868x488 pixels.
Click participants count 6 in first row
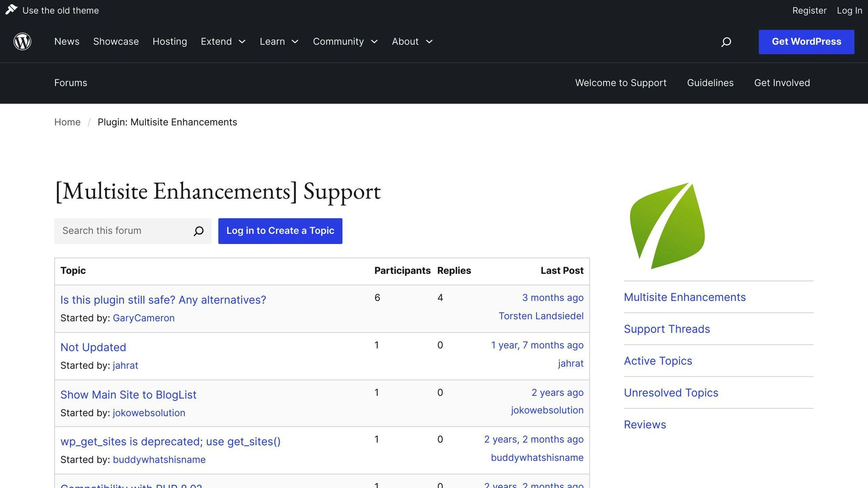tap(377, 298)
